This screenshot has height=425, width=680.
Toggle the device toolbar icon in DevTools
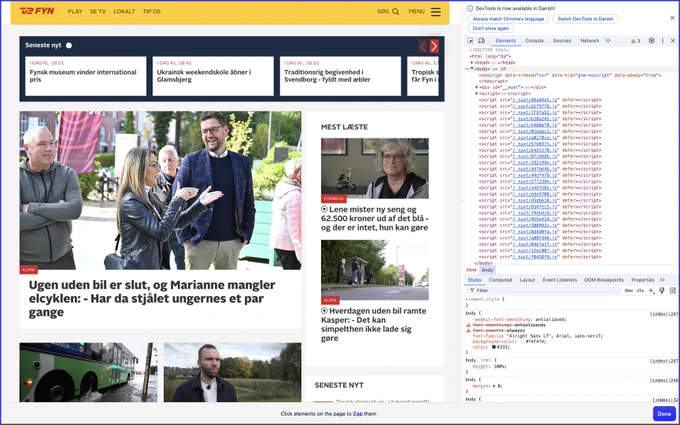point(481,41)
